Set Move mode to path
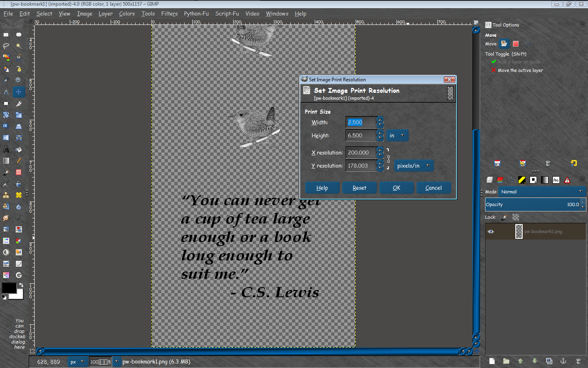This screenshot has height=368, width=588. (x=527, y=44)
